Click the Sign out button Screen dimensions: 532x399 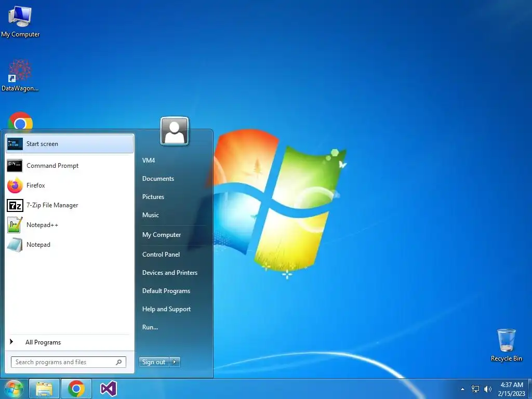click(x=154, y=362)
